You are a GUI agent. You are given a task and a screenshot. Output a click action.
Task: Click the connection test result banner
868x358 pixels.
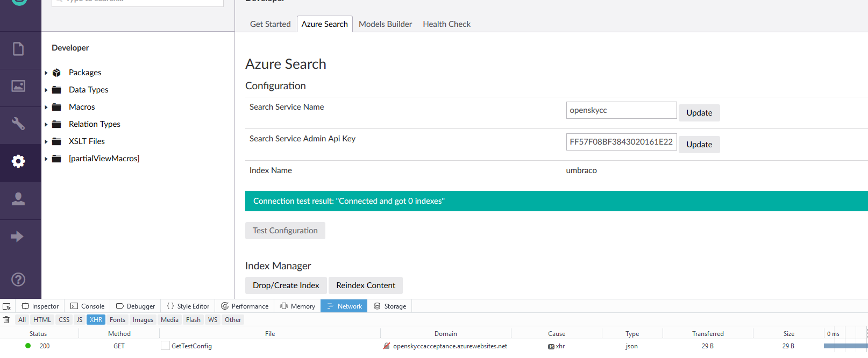click(557, 201)
